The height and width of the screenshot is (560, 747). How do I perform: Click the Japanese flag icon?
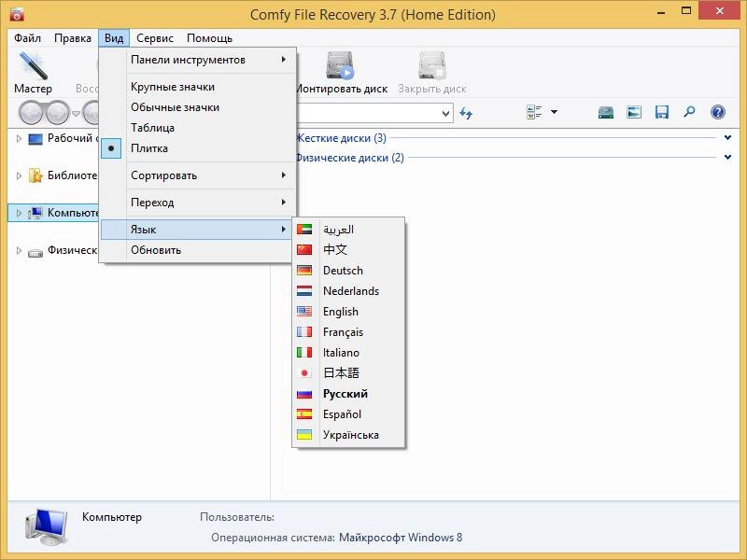[x=304, y=372]
